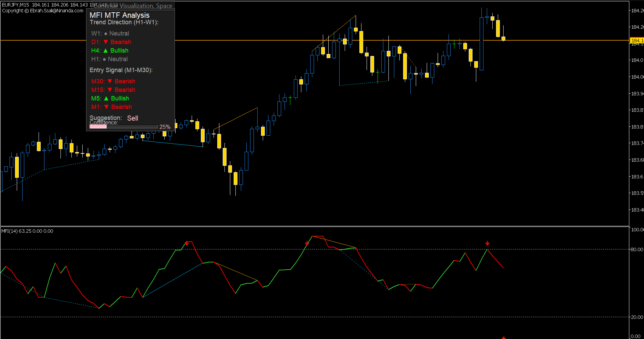Click the orange horizontal price line
Image resolution: width=644 pixels, height=339 pixels.
314,40
